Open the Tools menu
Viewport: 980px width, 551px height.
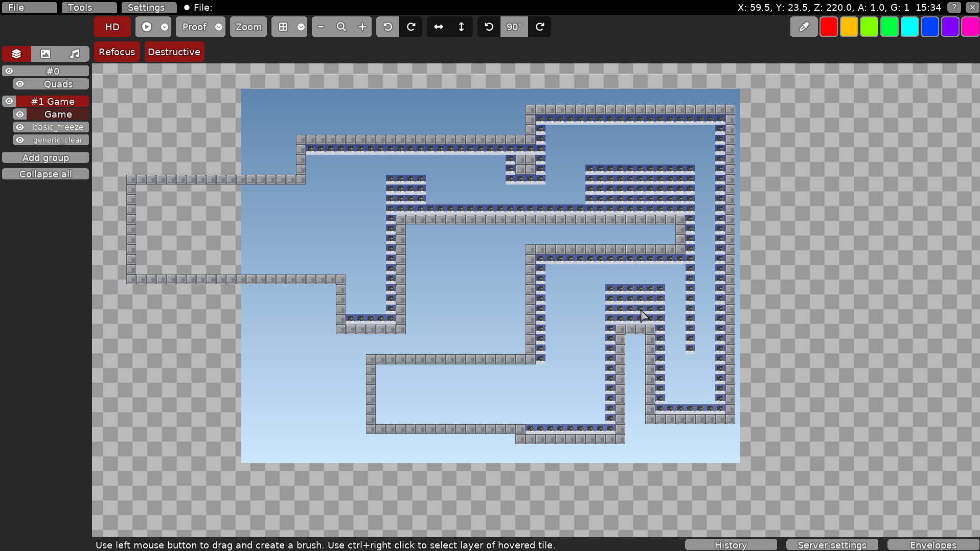(89, 7)
